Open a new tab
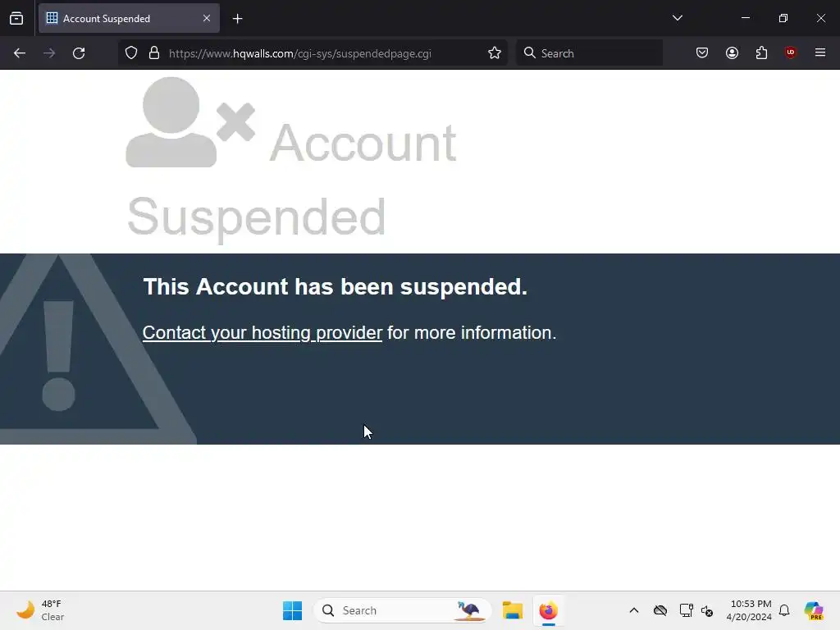The height and width of the screenshot is (630, 840). pos(237,19)
